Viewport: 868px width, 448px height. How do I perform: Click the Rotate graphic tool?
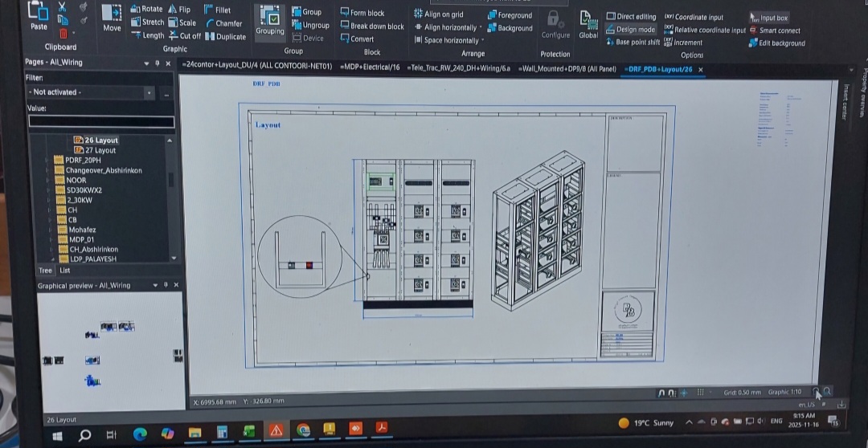(x=146, y=10)
